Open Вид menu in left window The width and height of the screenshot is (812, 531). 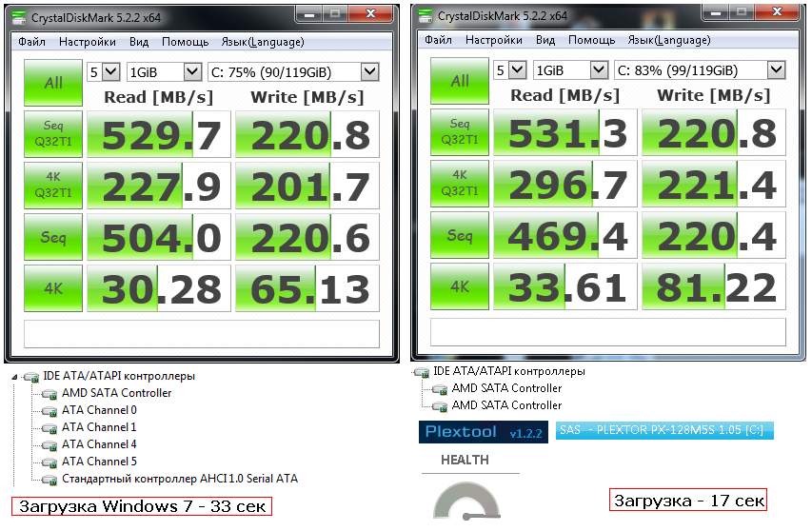(139, 42)
